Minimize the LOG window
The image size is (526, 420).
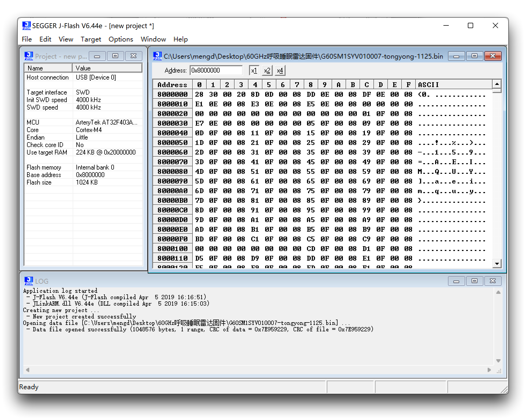pyautogui.click(x=456, y=281)
